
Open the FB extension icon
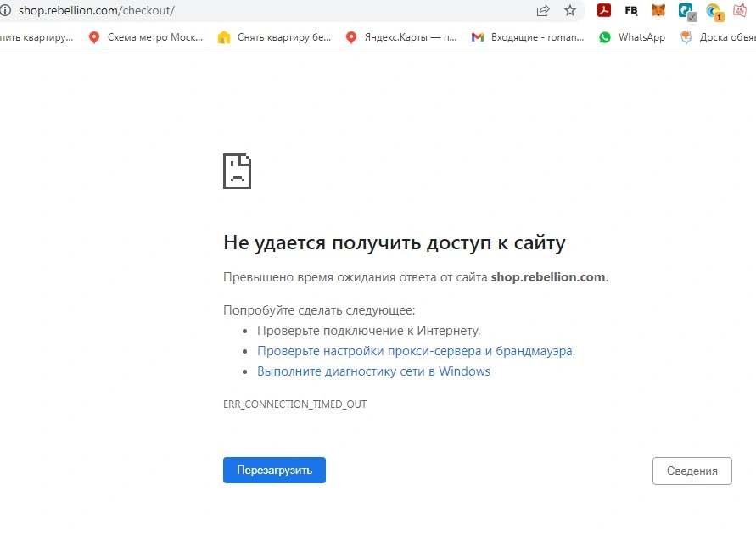[630, 10]
